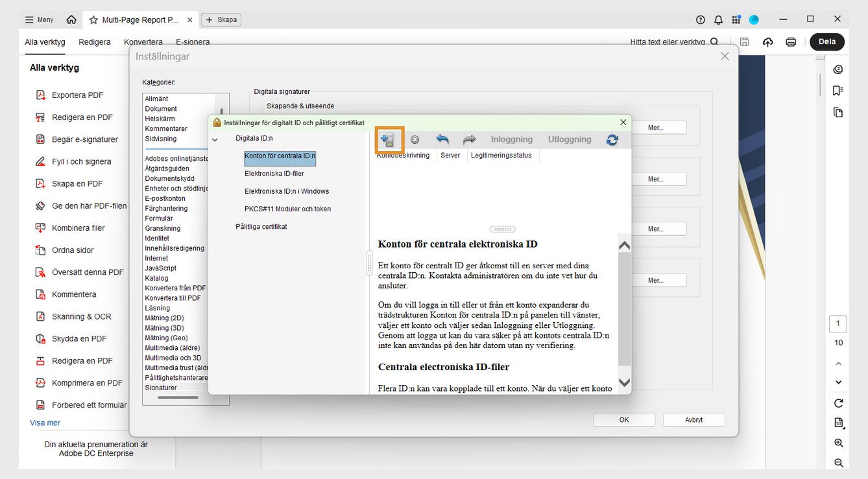Switch to the Alla verktyg tab
Viewport: 868px width, 479px height.
tap(45, 42)
